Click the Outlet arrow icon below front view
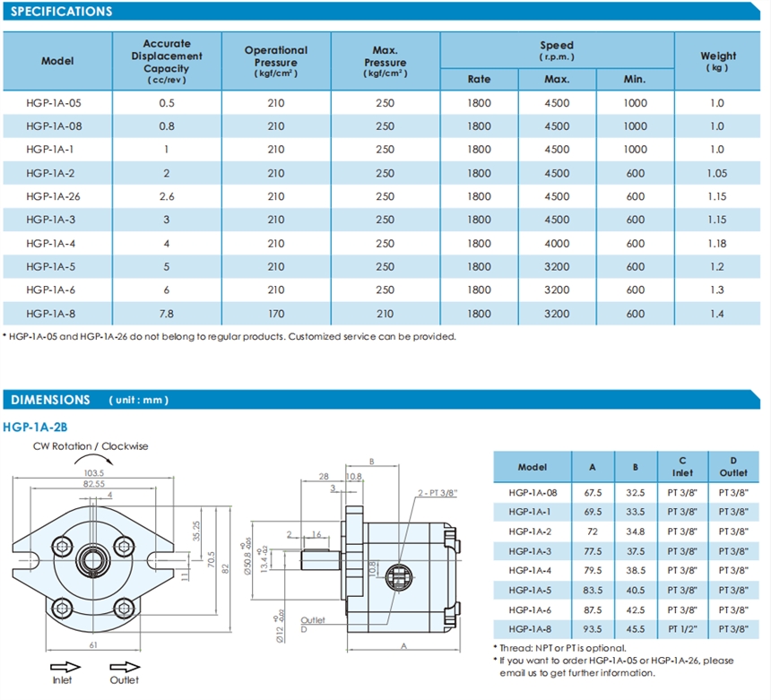 125,666
